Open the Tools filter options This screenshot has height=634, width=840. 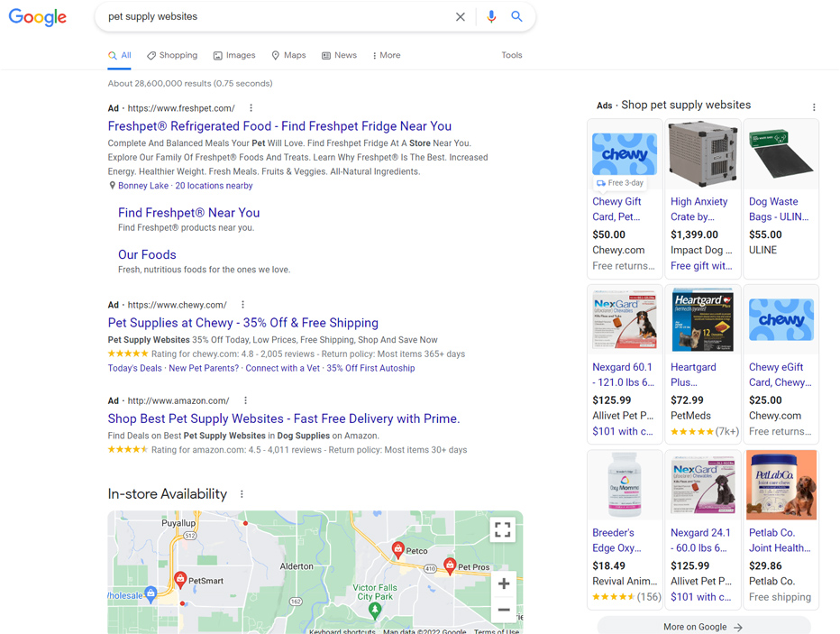coord(512,55)
